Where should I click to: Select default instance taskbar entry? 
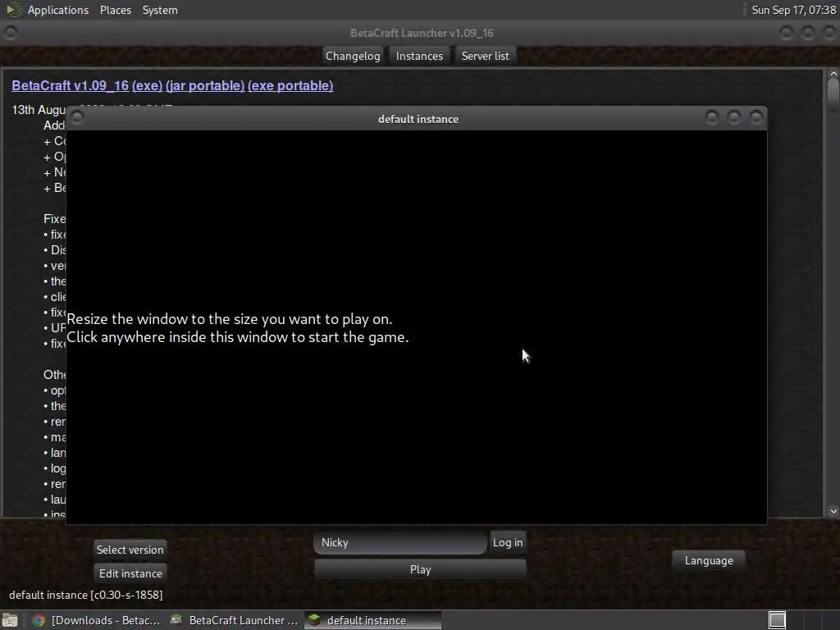(373, 620)
